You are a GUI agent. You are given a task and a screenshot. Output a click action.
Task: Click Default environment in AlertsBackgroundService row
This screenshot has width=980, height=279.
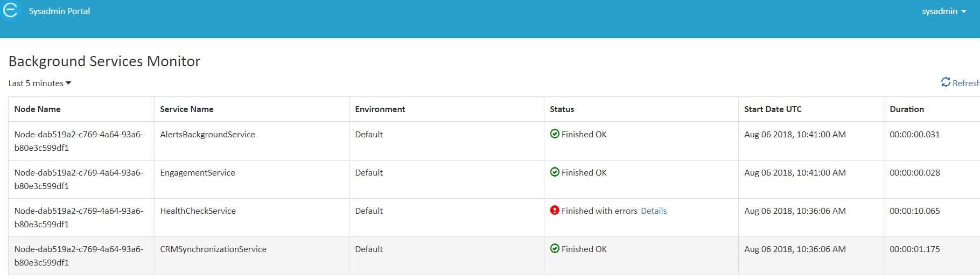369,135
